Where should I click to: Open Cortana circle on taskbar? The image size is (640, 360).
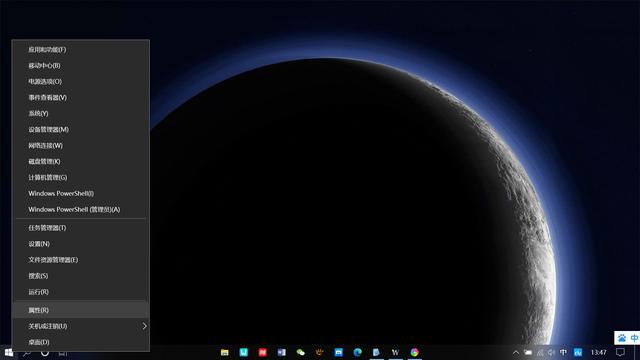pos(45,352)
